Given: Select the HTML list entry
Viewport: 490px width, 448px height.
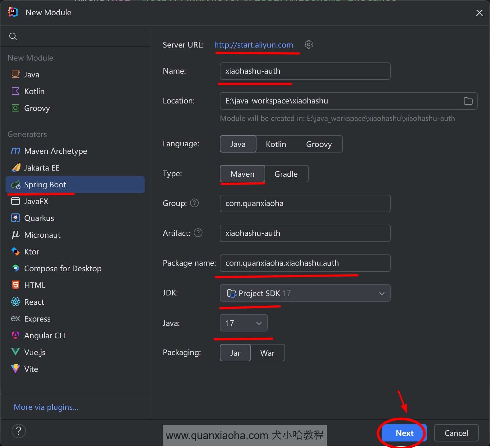Looking at the screenshot, I should tap(75, 285).
